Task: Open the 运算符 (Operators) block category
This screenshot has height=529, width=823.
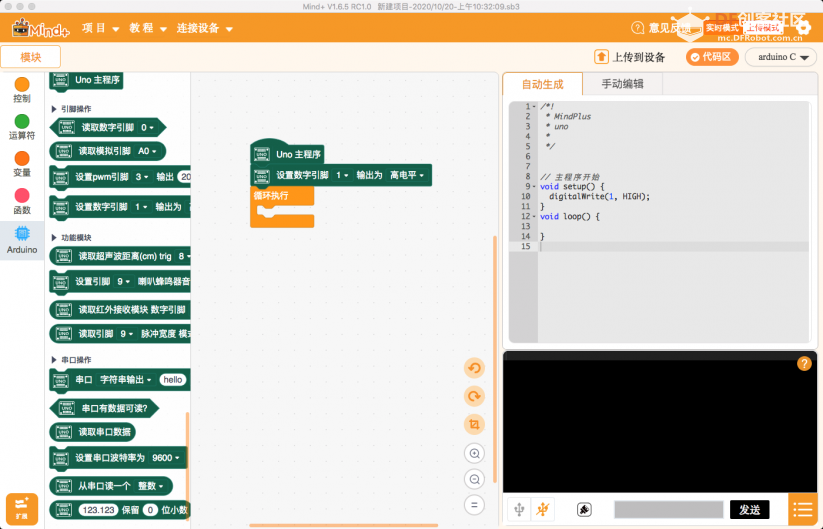Action: tap(22, 127)
